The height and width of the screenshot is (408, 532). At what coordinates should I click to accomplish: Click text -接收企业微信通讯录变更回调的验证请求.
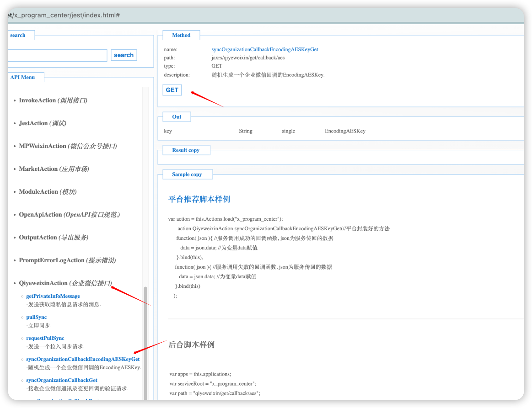click(77, 388)
